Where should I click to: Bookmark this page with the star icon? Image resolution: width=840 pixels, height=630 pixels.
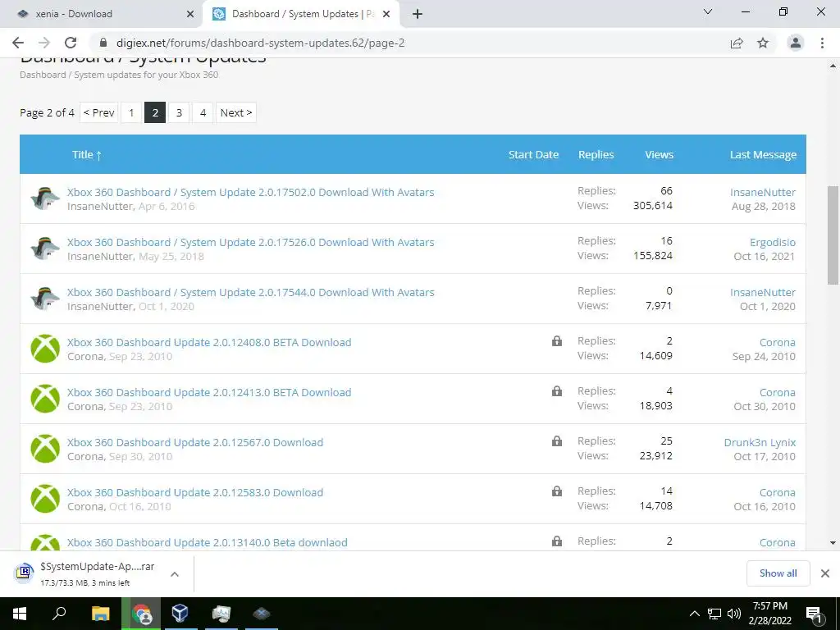click(x=763, y=43)
